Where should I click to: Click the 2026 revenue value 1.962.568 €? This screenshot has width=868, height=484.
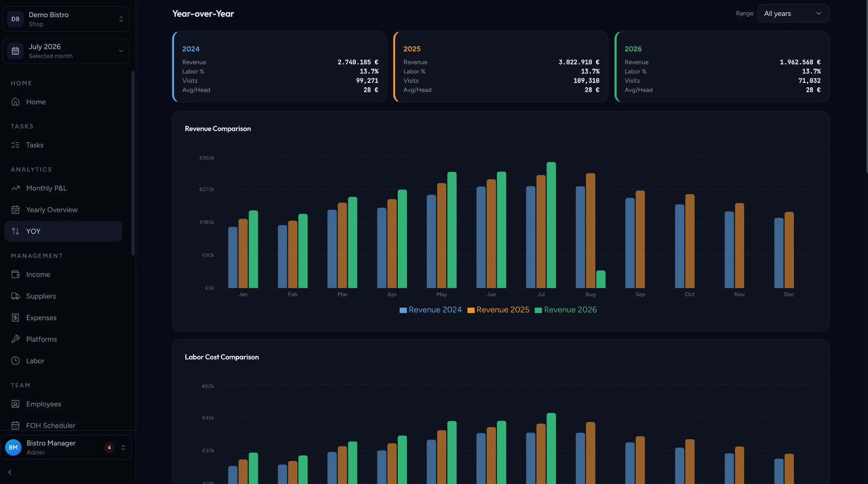click(x=800, y=62)
